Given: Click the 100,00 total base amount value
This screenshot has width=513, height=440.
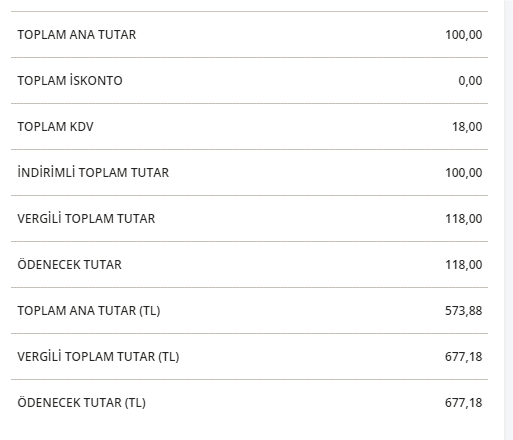Looking at the screenshot, I should tap(464, 35).
